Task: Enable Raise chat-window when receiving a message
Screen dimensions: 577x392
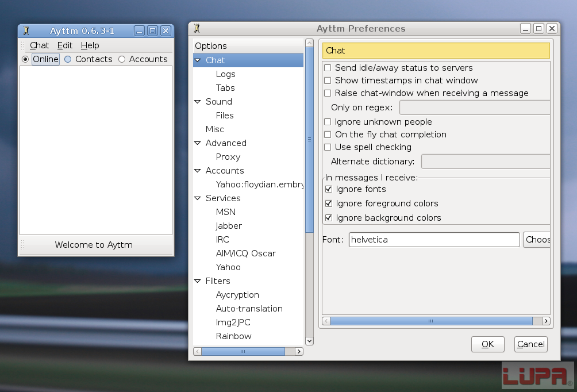Action: tap(328, 93)
